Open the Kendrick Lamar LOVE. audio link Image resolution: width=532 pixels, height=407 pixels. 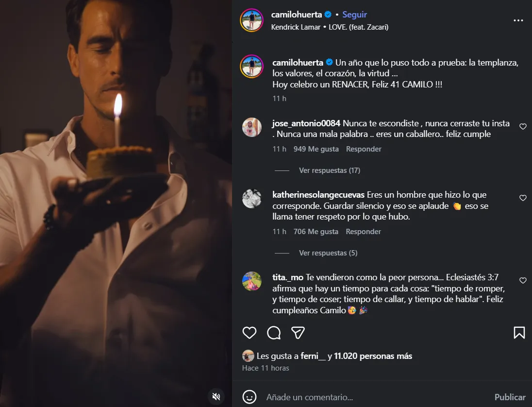point(330,27)
